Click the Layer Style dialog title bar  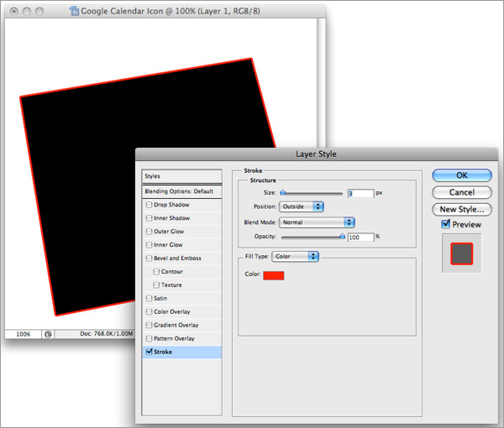(317, 154)
